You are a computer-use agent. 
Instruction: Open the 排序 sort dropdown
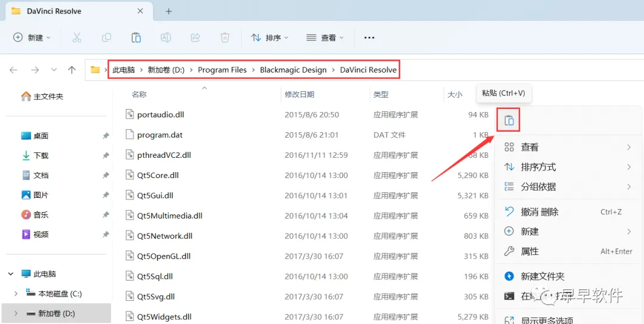(270, 38)
